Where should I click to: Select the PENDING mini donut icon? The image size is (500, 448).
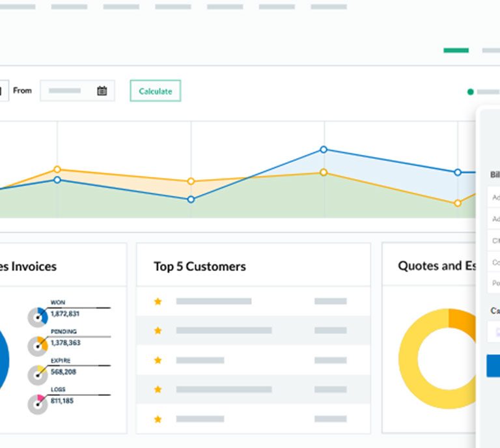38,346
